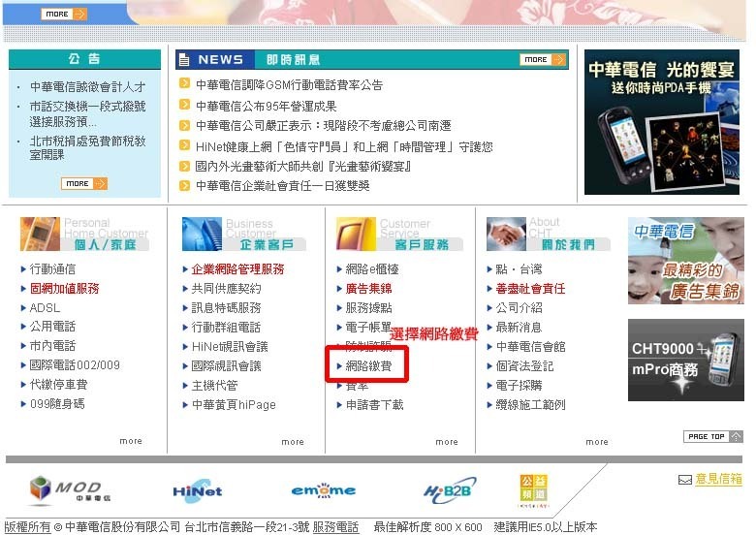
Task: Click the 公益頻道 yellow icon
Action: [533, 490]
